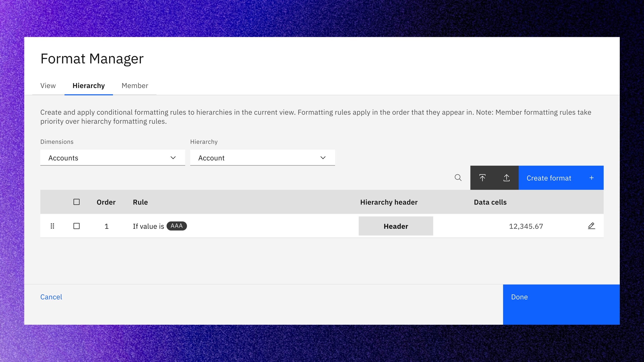Image resolution: width=644 pixels, height=362 pixels.
Task: Click the Cancel link
Action: click(x=51, y=297)
